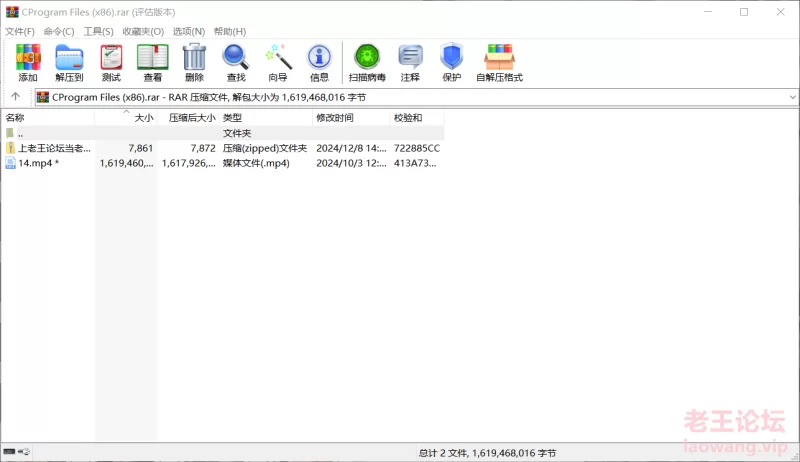800x462 pixels.
Task: Close the WinRAR window
Action: [x=781, y=12]
